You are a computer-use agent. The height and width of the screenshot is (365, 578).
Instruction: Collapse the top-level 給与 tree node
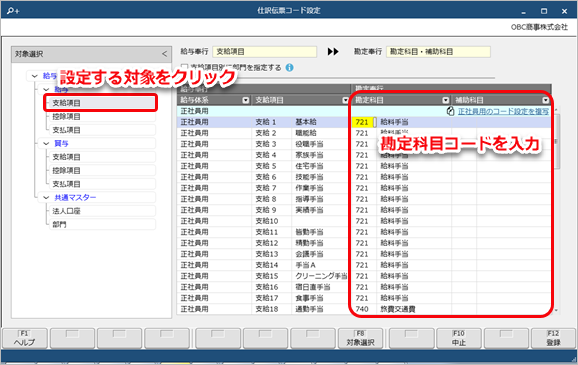[x=35, y=76]
